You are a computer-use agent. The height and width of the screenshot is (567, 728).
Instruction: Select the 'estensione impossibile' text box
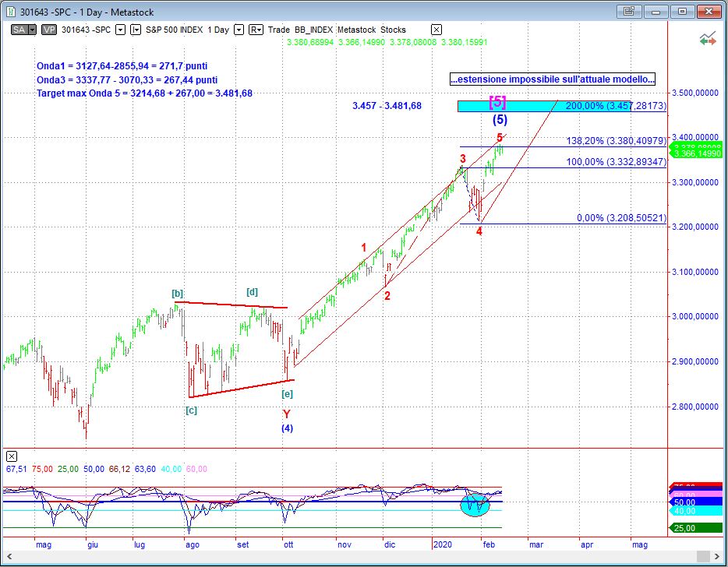point(553,79)
